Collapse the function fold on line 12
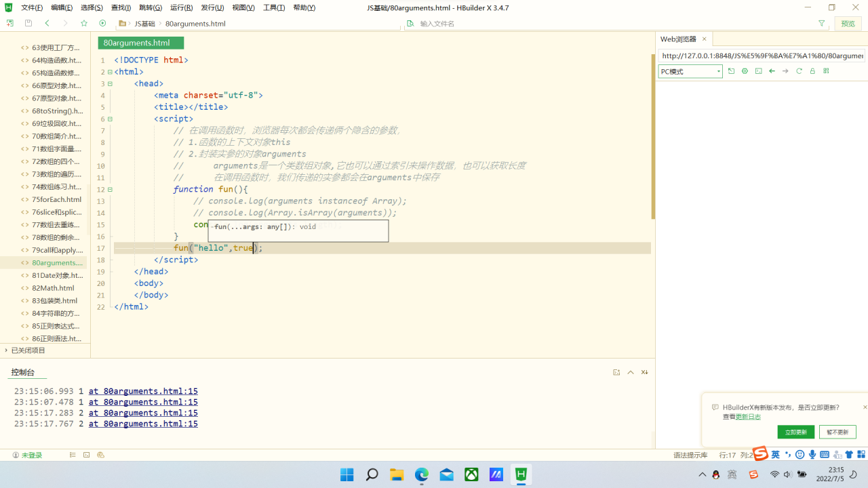This screenshot has width=868, height=488. [x=110, y=190]
